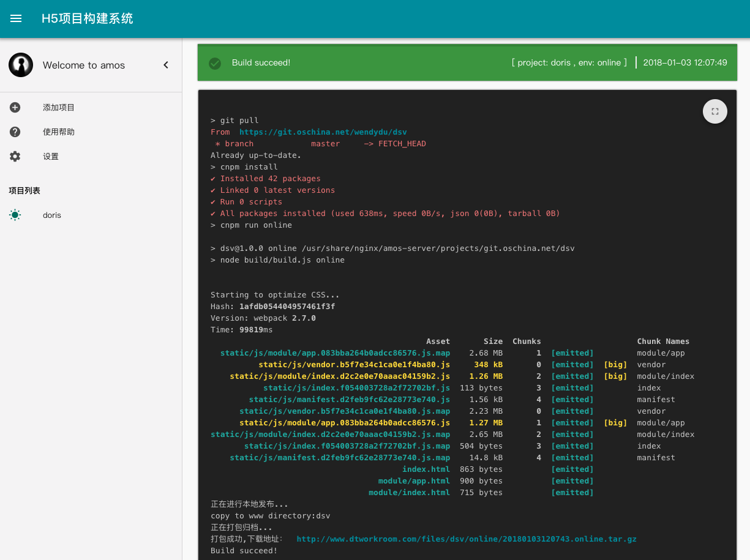The width and height of the screenshot is (750, 560).
Task: Expand the console log to fullscreen
Action: [714, 111]
